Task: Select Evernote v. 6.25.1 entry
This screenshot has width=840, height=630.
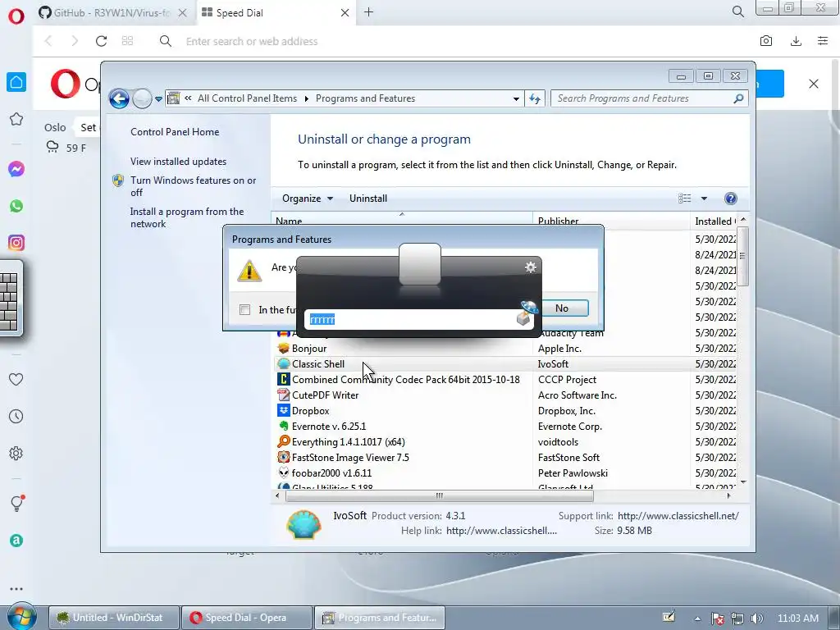Action: (329, 426)
